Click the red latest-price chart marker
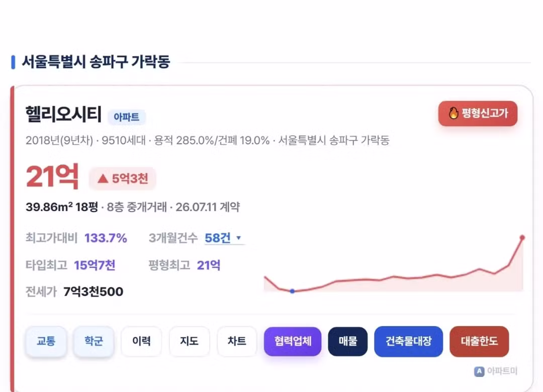 click(522, 238)
